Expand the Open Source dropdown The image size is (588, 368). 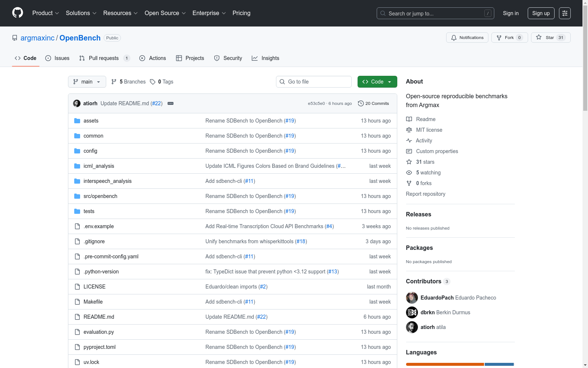(165, 13)
